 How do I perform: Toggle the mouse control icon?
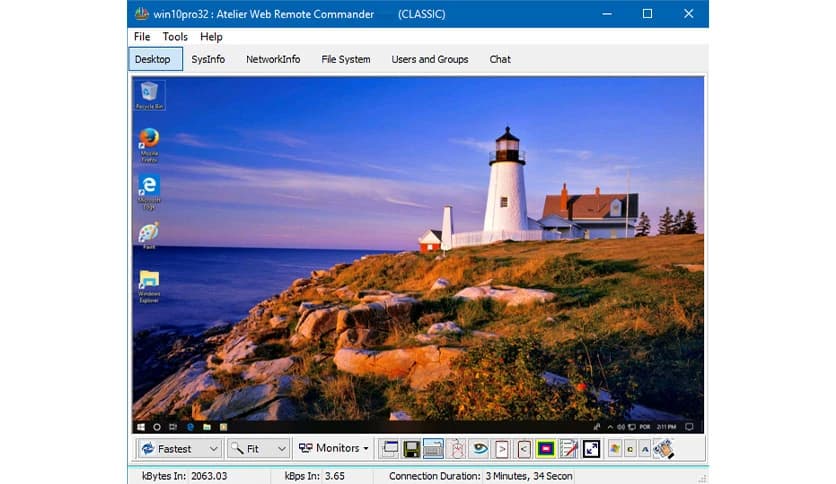(x=457, y=449)
